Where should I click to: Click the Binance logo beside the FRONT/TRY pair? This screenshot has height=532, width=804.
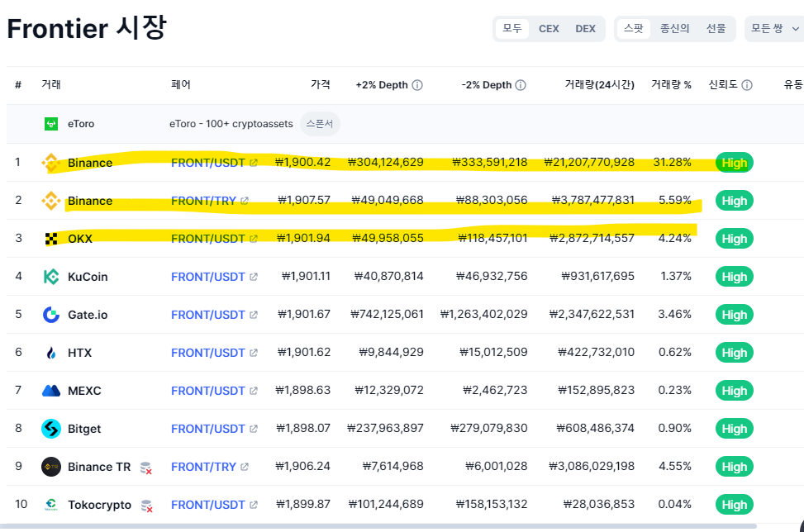[x=51, y=201]
